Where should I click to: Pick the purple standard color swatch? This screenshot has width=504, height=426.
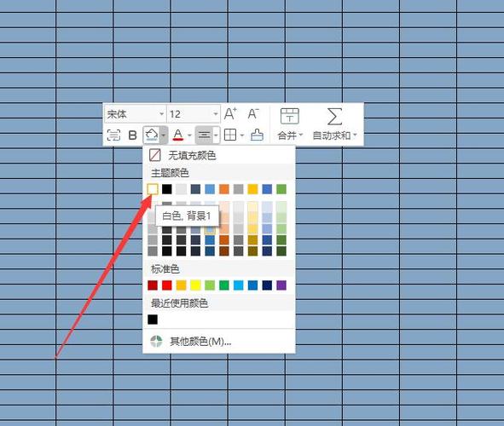click(281, 285)
